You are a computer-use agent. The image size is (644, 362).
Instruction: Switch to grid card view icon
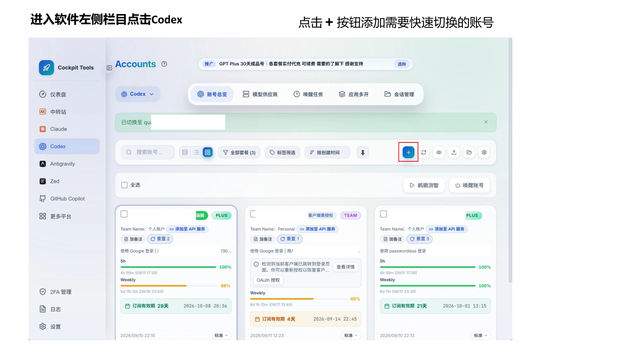click(x=208, y=152)
